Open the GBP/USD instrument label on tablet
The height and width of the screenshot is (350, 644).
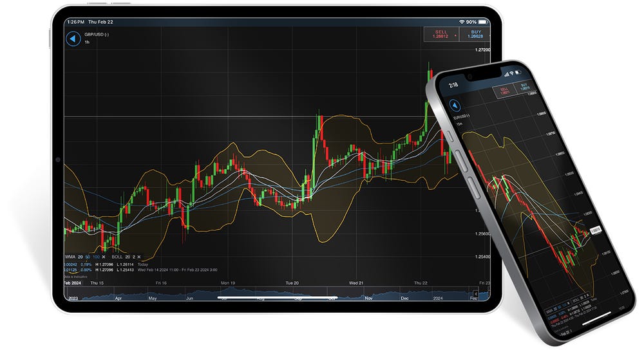97,35
